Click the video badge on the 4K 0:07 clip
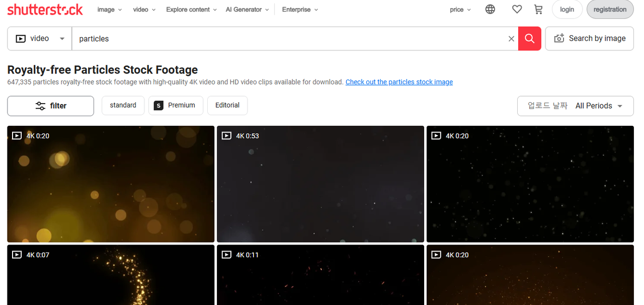This screenshot has height=305, width=644. 17,255
